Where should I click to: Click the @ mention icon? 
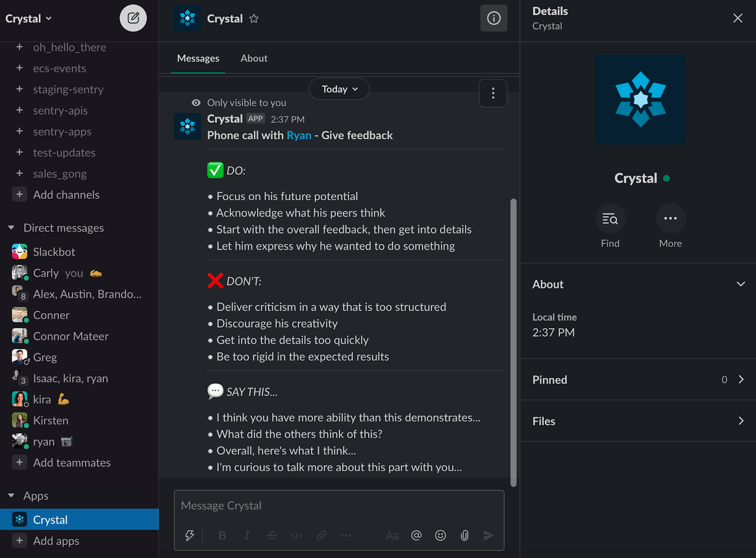(x=416, y=535)
